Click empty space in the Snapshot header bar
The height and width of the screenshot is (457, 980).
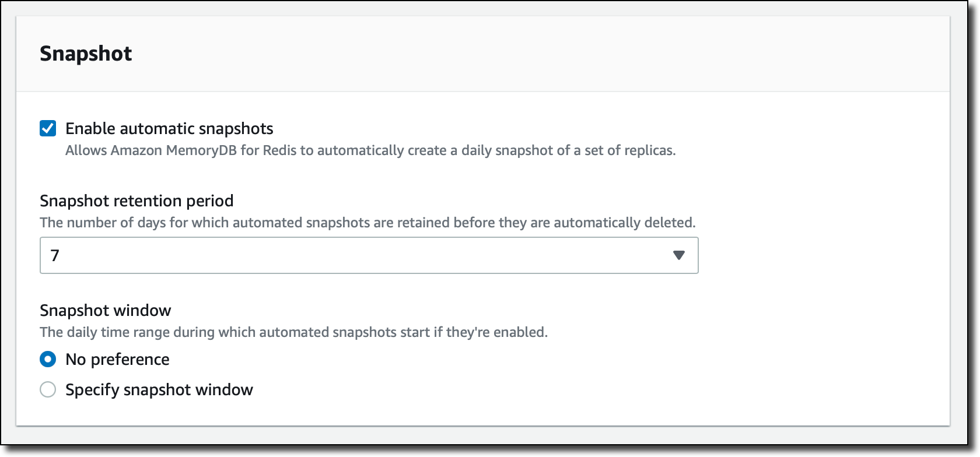[525, 54]
